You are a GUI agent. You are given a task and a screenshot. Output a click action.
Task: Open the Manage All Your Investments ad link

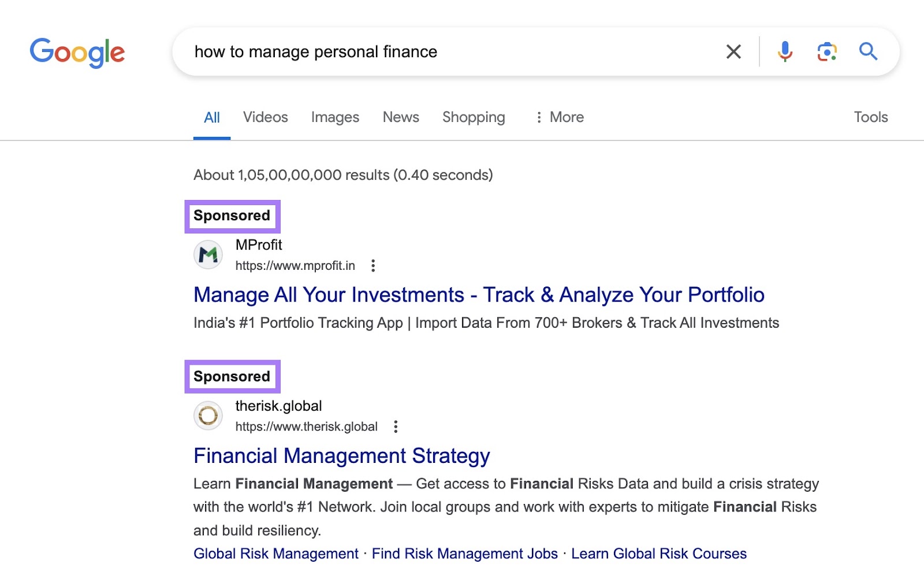(479, 295)
